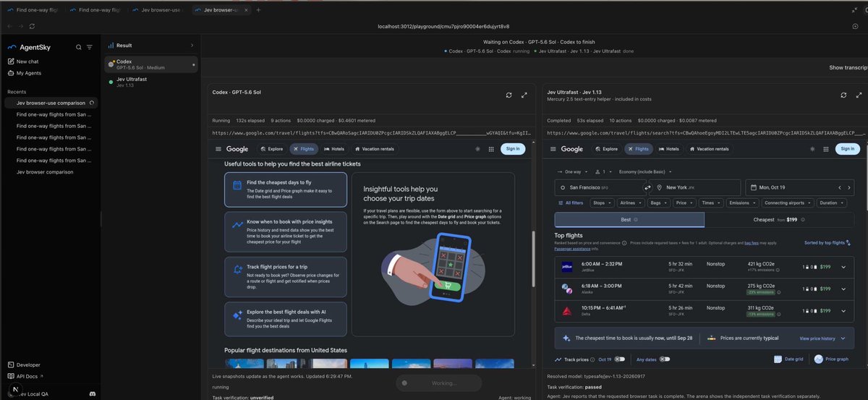Refresh the Jev Ultrafast panel
This screenshot has width=868, height=400.
click(843, 95)
